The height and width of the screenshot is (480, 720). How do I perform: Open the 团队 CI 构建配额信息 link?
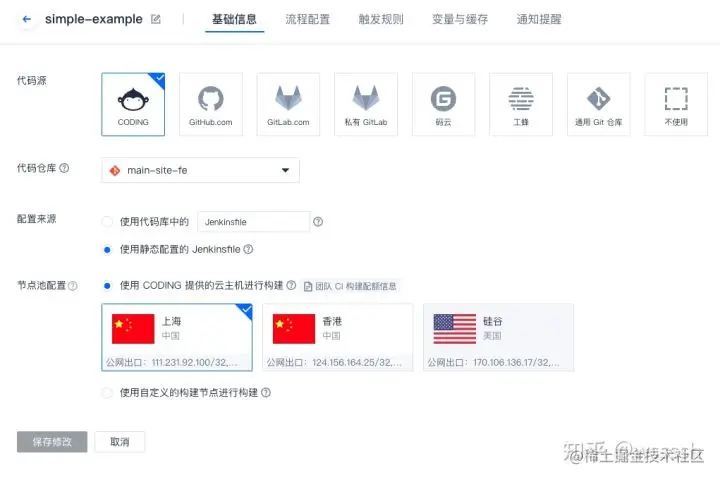click(350, 286)
